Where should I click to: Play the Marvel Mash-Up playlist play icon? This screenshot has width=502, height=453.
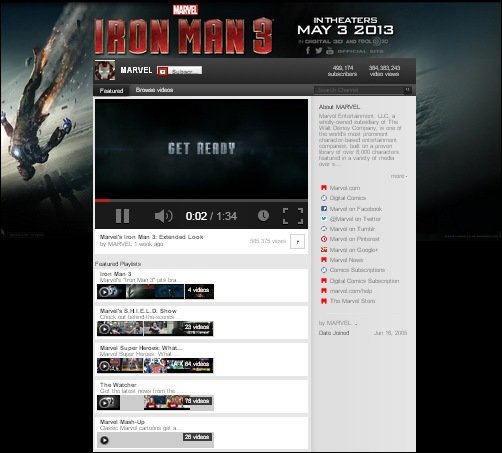104,440
